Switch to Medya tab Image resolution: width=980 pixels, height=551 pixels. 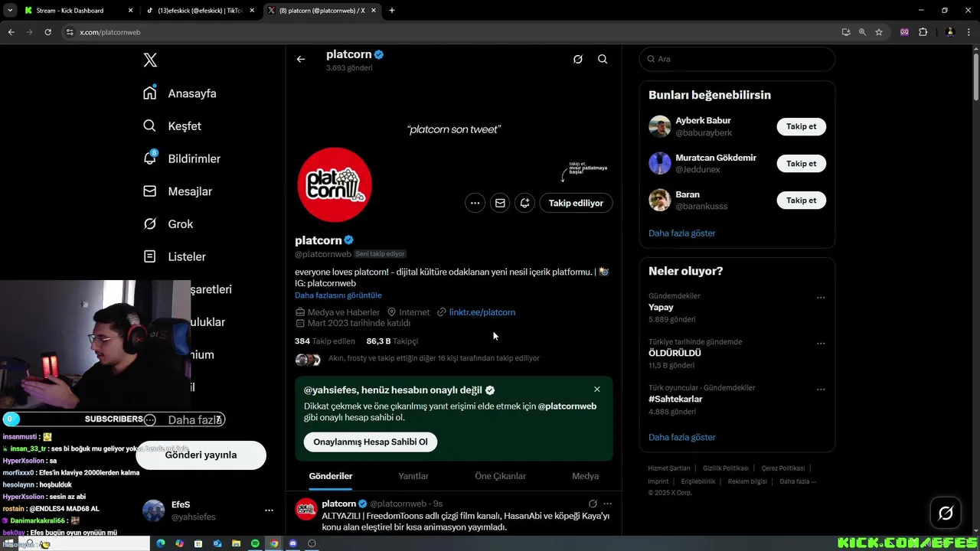[x=586, y=476]
